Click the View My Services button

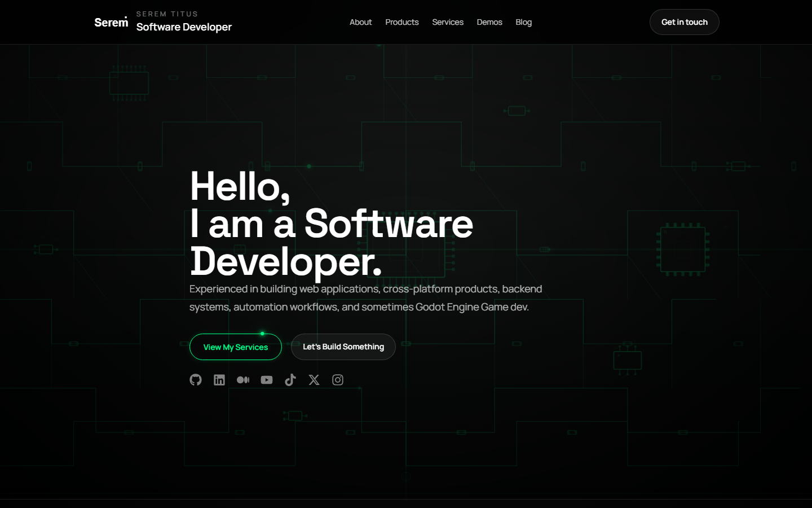coord(236,347)
